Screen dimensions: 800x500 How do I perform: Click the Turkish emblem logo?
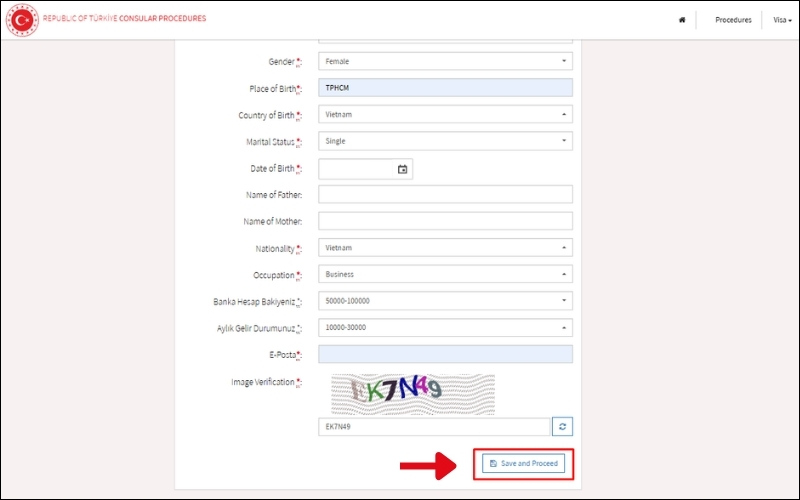pyautogui.click(x=22, y=20)
